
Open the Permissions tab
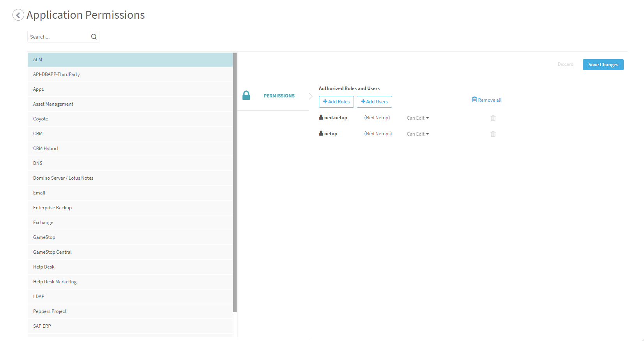coord(279,96)
